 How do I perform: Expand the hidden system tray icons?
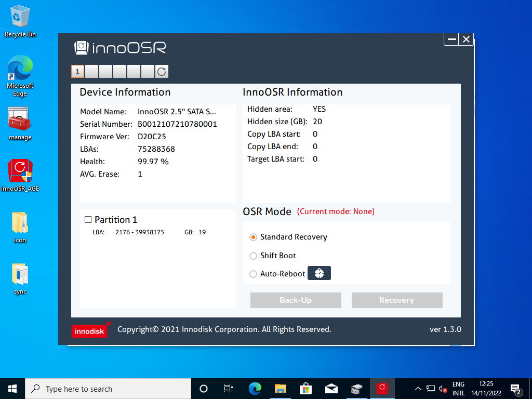click(418, 389)
